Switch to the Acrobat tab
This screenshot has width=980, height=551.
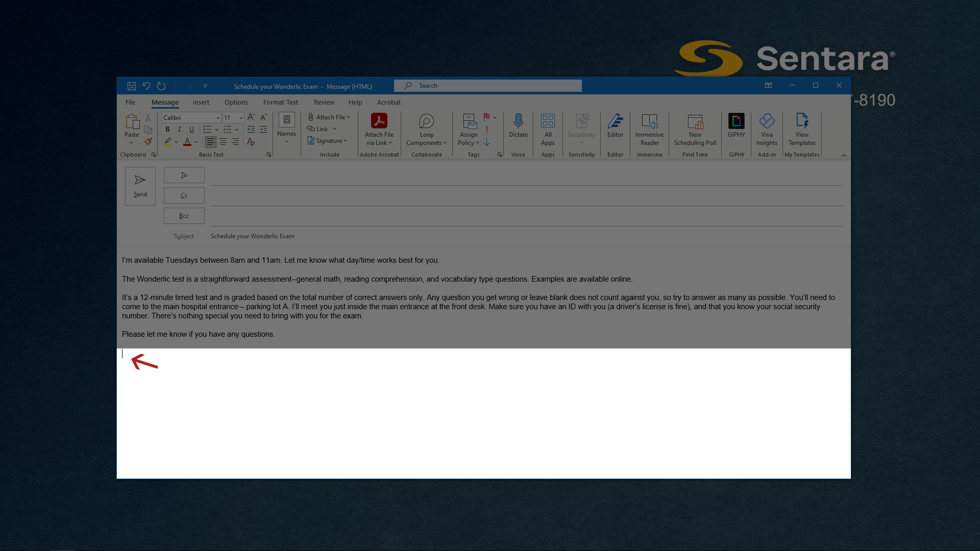389,102
